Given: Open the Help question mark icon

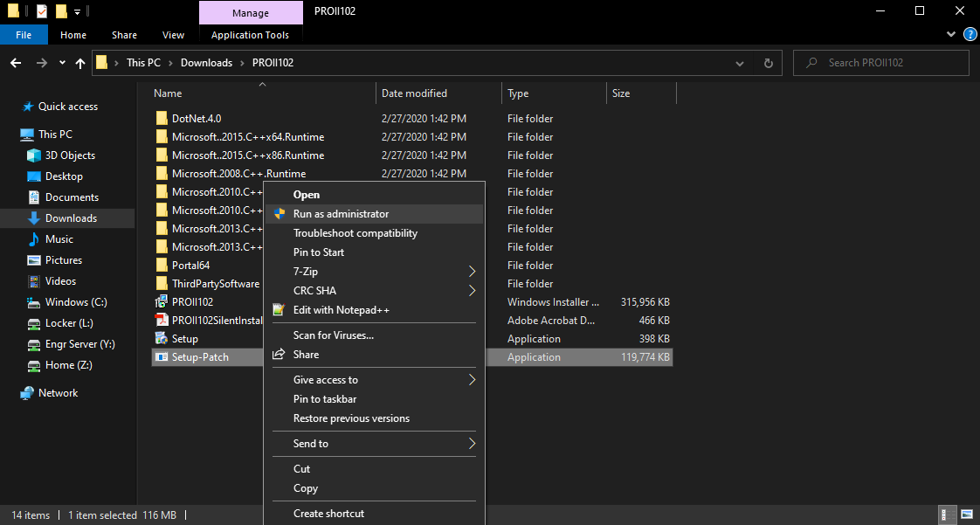Looking at the screenshot, I should coord(970,35).
